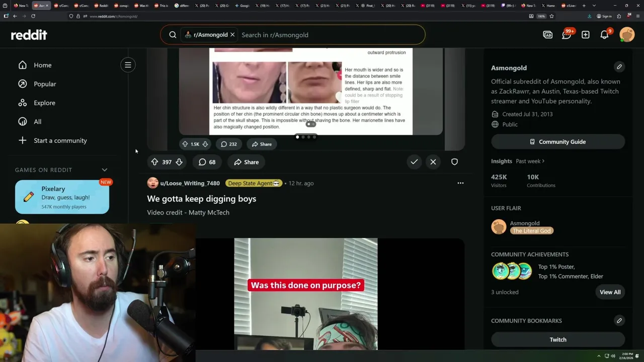
Task: Remove the post with X icon
Action: click(x=433, y=162)
